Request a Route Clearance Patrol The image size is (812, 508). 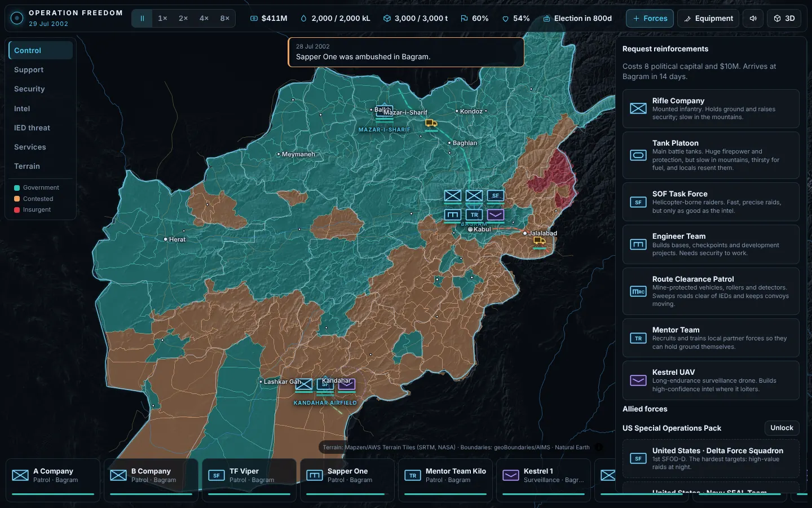click(x=710, y=291)
